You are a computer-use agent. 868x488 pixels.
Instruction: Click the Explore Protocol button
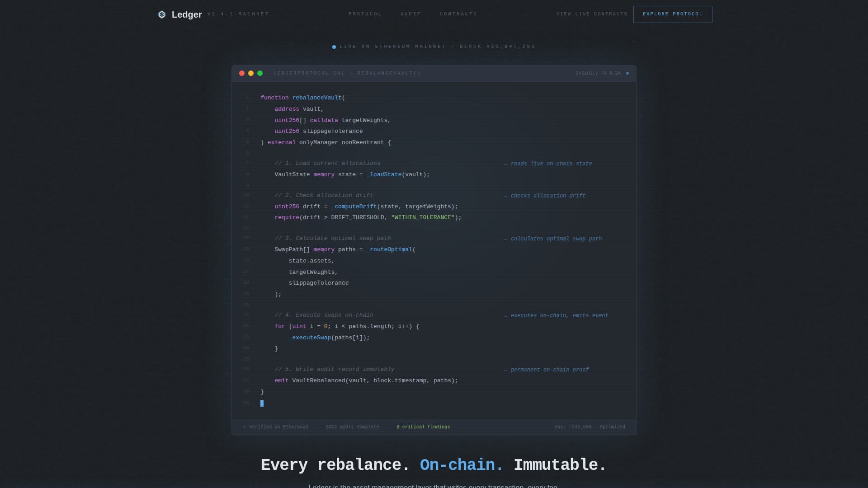pos(673,14)
